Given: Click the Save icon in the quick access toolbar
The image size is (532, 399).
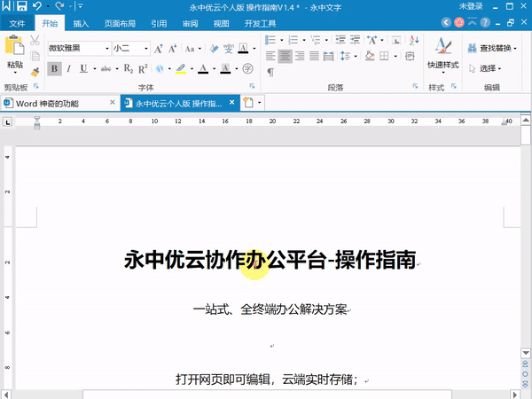Looking at the screenshot, I should pyautogui.click(x=21, y=6).
